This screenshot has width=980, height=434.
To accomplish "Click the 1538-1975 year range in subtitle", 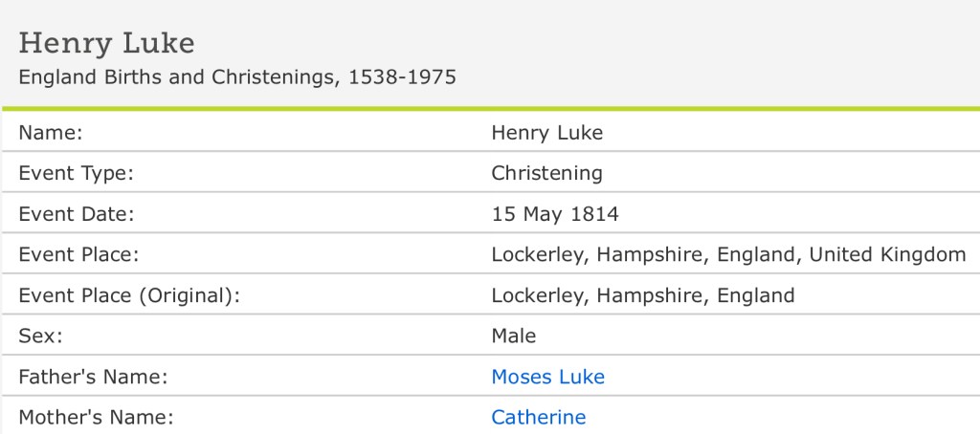I will point(402,76).
